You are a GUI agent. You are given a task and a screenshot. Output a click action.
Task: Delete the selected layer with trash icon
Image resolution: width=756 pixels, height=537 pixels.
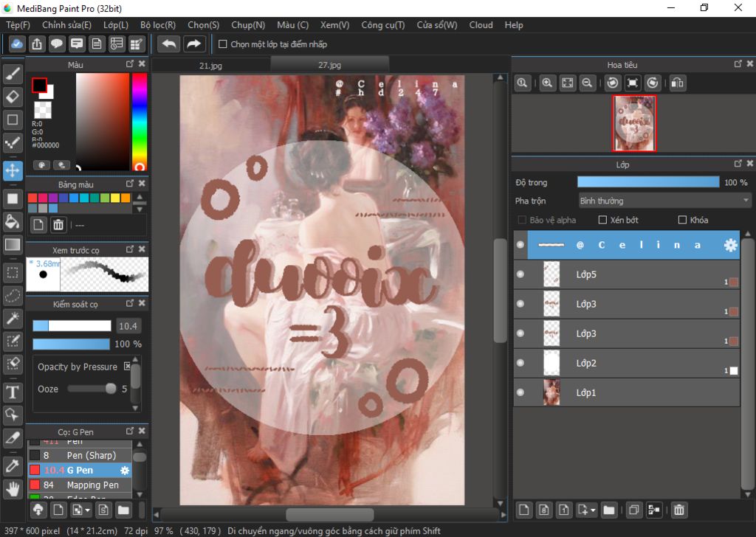(x=679, y=510)
